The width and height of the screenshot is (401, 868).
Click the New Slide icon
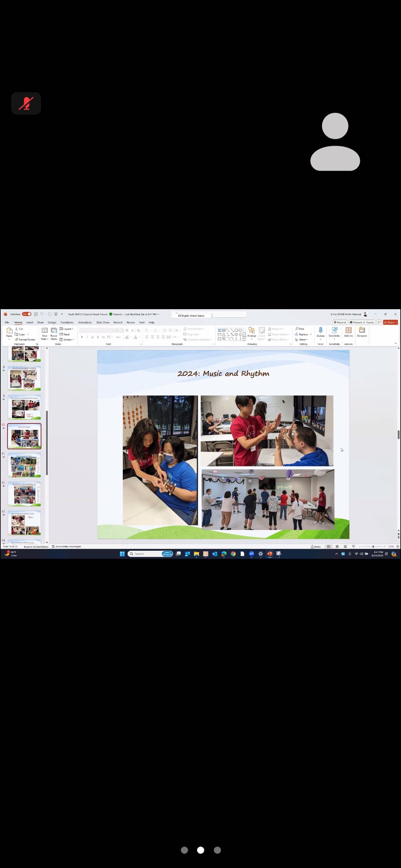point(44,330)
